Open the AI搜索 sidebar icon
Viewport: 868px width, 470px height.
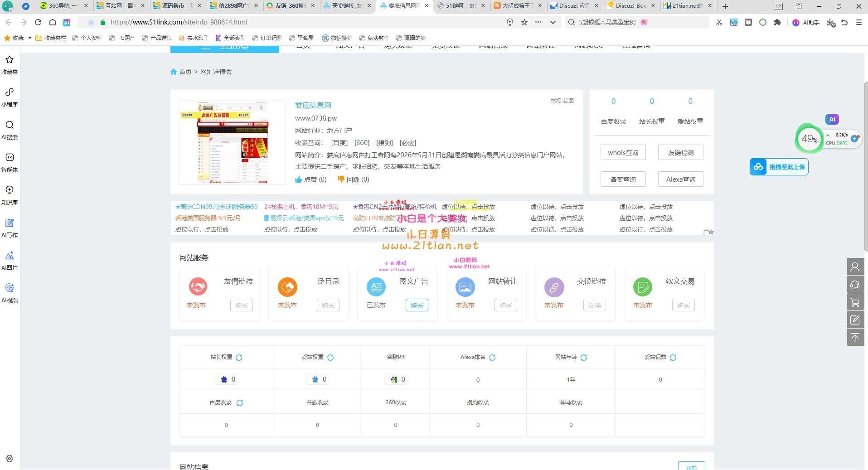(10, 130)
